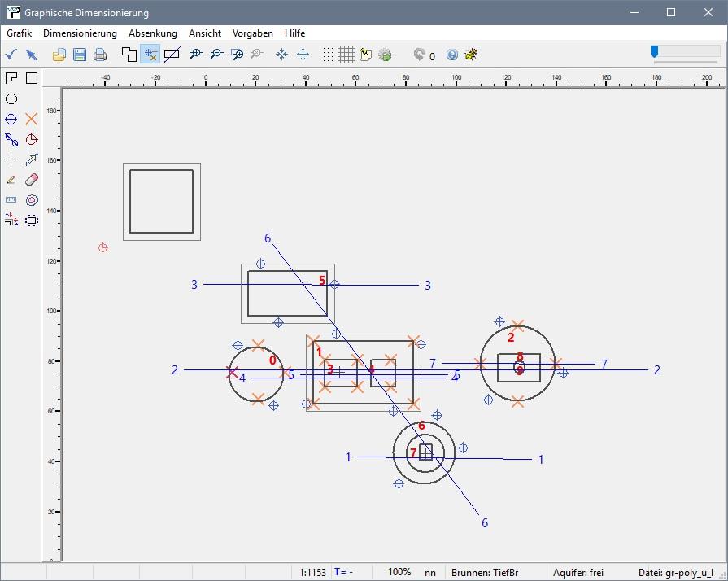Viewport: 728px width, 581px height.
Task: Open the Grafik menu
Action: tap(19, 33)
